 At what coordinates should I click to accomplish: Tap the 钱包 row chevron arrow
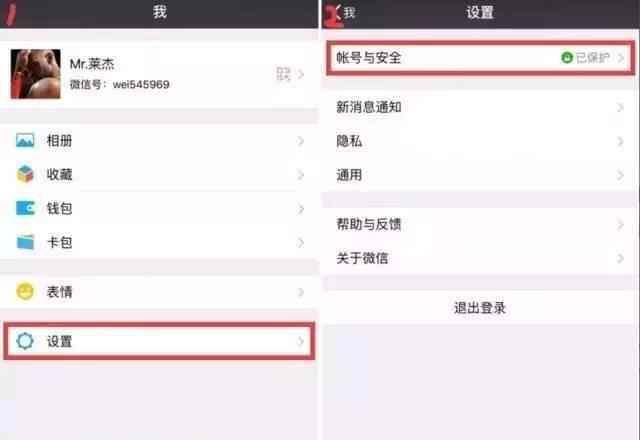pos(301,209)
